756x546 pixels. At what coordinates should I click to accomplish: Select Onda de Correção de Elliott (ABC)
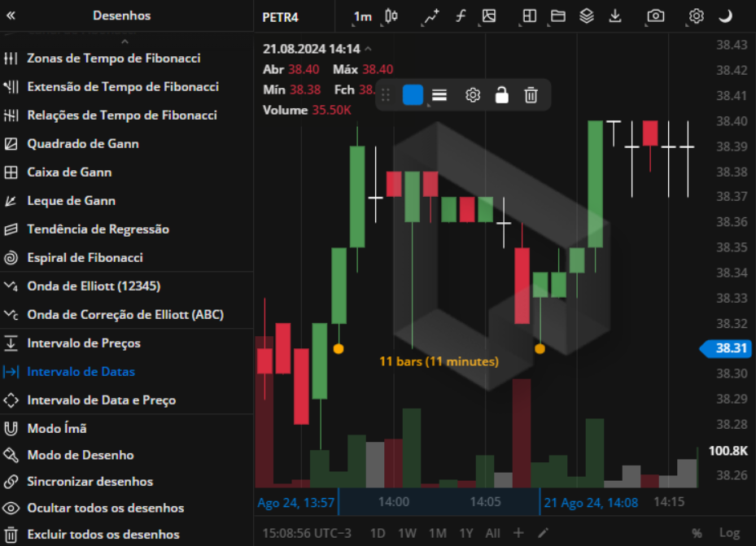pyautogui.click(x=127, y=314)
